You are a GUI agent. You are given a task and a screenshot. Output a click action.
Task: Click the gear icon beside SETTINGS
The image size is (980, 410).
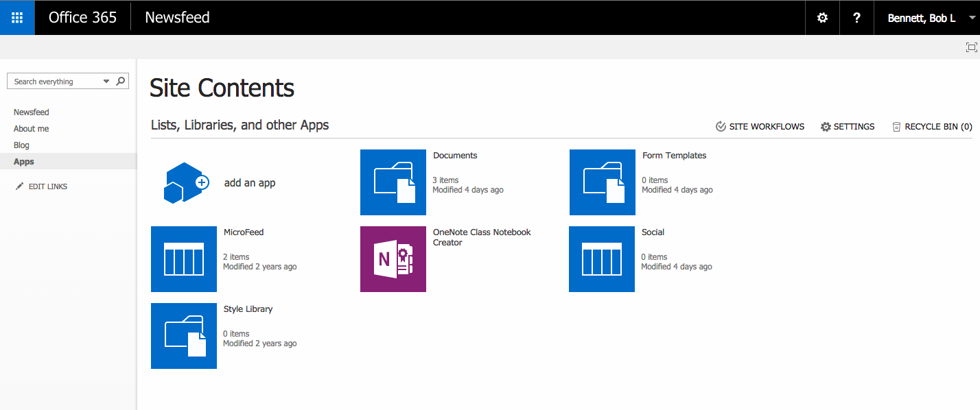click(x=826, y=127)
